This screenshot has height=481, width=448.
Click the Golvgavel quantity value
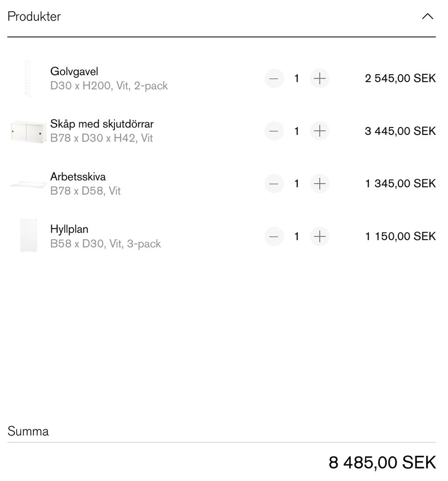(296, 78)
